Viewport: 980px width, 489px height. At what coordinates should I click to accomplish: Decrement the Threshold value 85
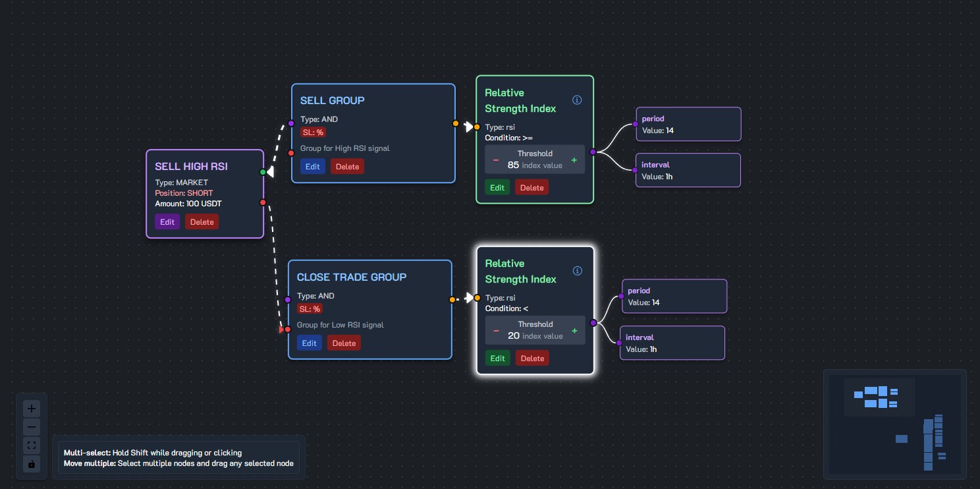pos(496,159)
